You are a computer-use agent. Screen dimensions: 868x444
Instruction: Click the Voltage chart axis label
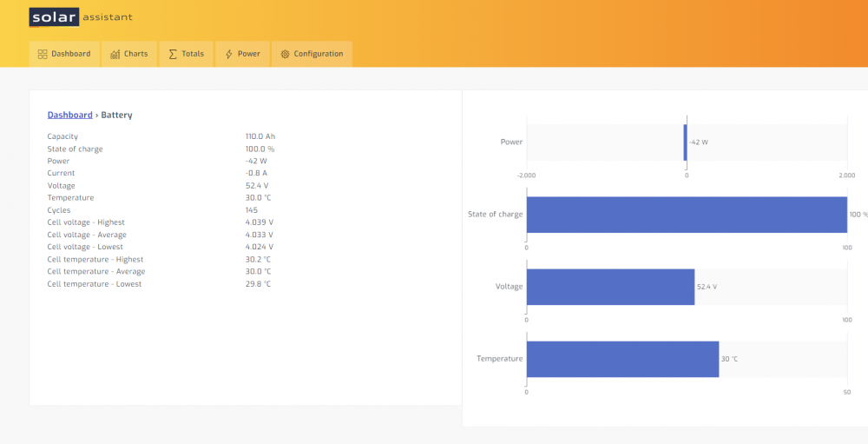[509, 287]
